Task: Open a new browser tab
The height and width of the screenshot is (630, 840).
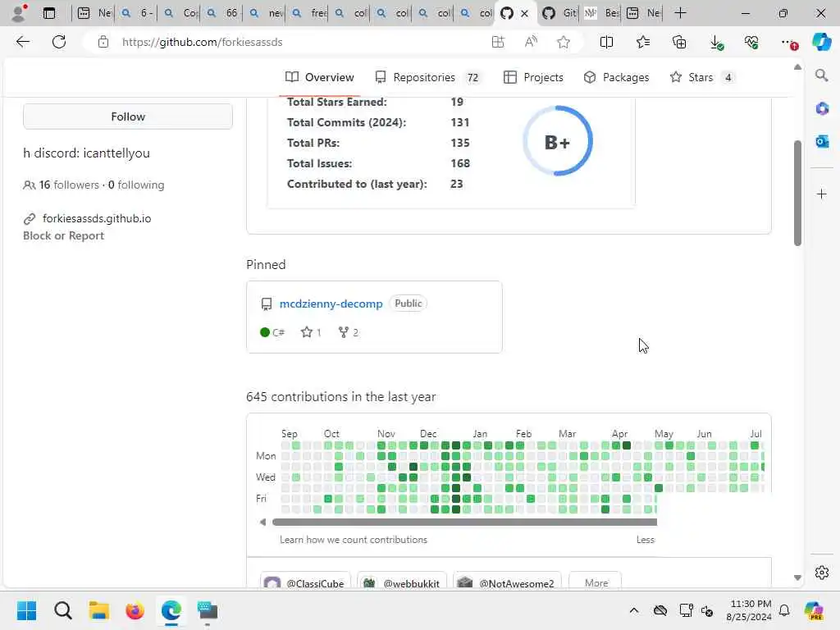Action: 680,13
